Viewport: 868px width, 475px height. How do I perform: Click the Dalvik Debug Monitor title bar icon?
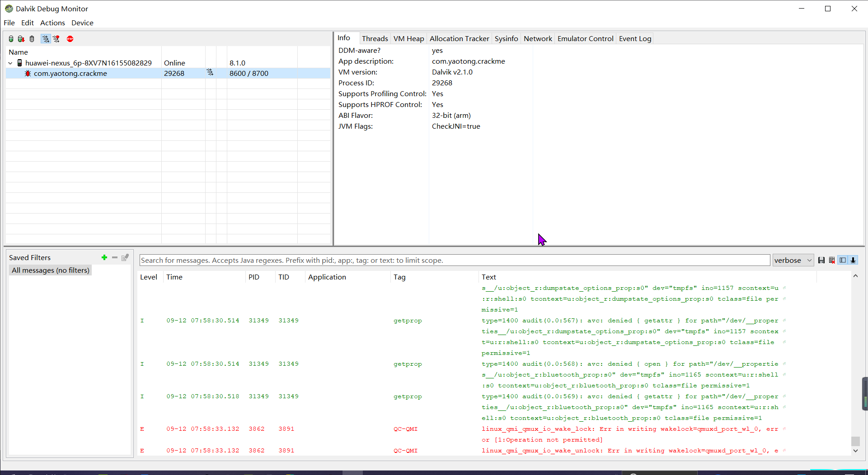coord(9,9)
